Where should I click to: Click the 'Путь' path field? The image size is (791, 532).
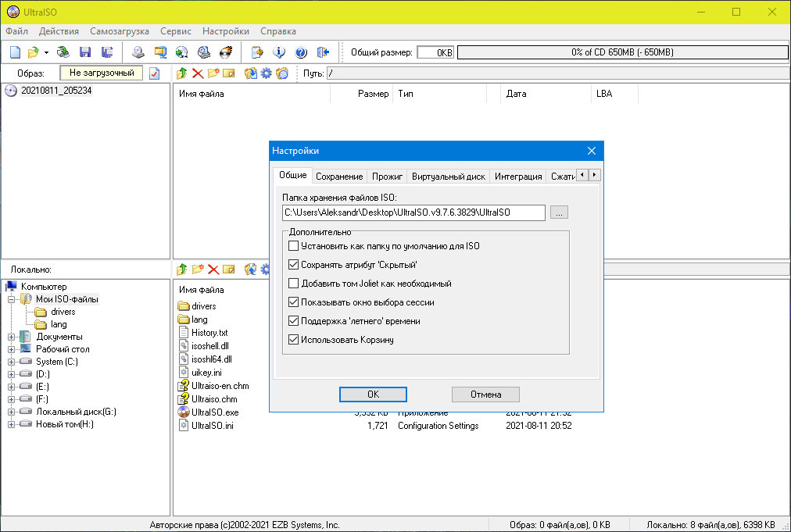click(x=558, y=73)
